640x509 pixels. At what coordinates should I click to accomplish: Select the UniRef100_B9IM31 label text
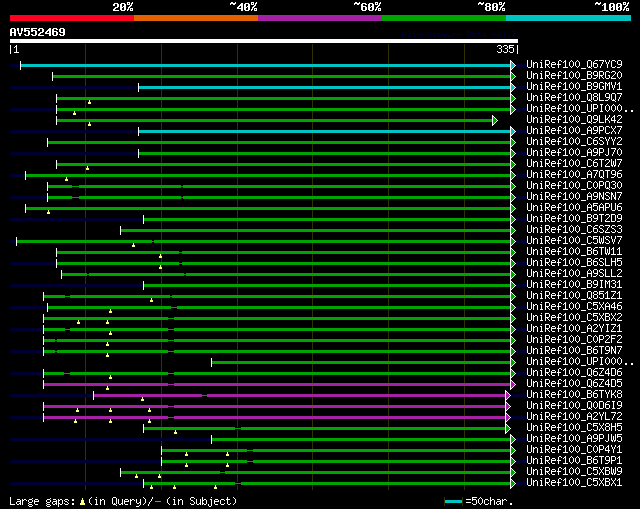574,285
